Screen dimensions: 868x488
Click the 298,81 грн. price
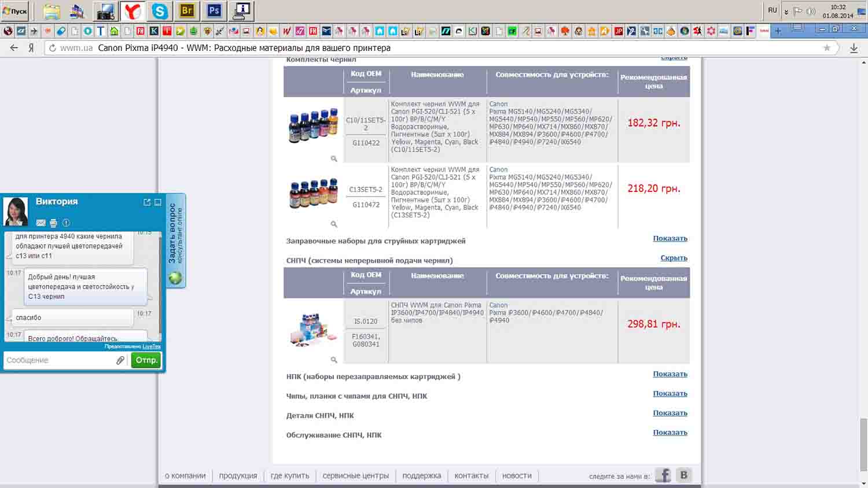click(654, 324)
